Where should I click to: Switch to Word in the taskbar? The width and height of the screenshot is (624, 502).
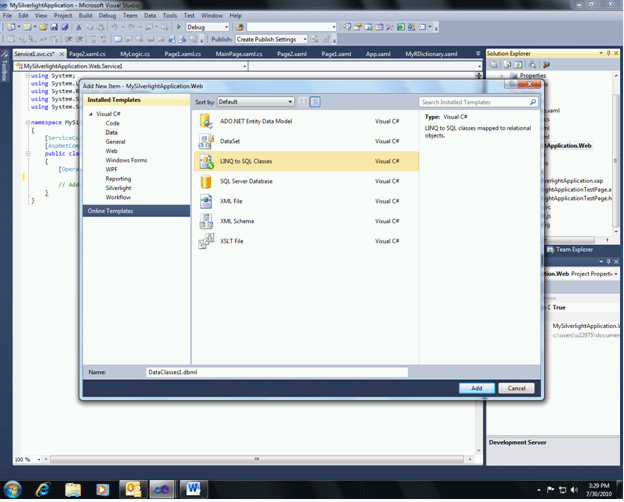194,489
